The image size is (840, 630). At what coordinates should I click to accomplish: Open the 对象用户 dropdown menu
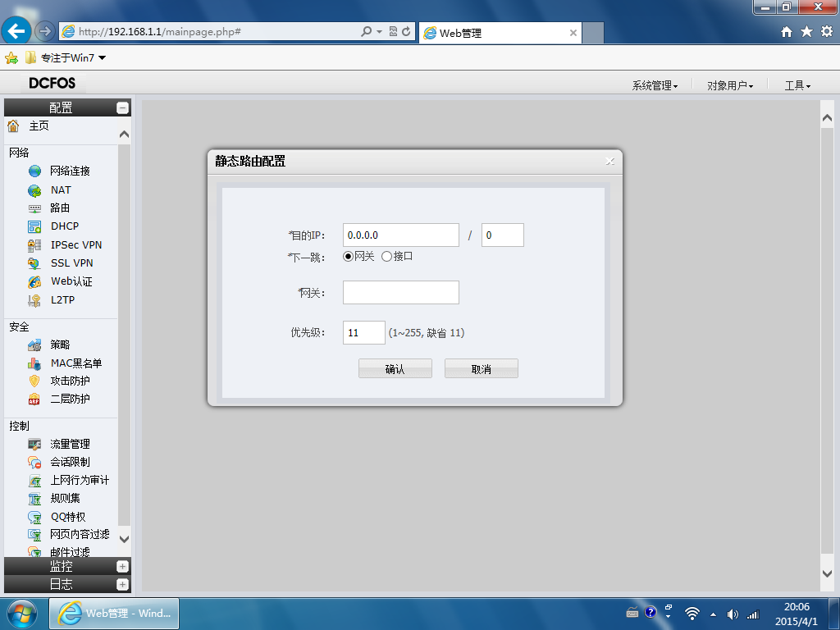730,85
